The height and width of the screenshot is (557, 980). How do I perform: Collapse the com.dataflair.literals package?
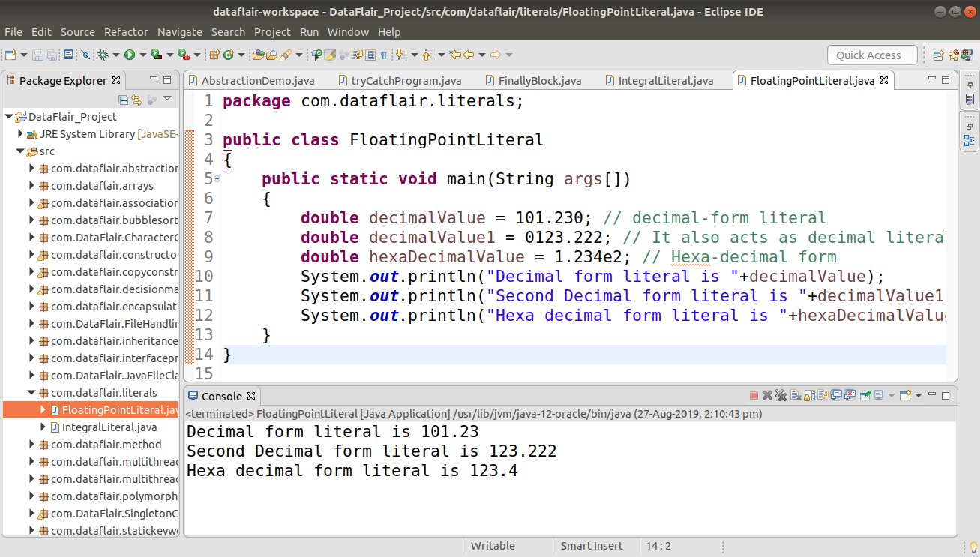31,392
